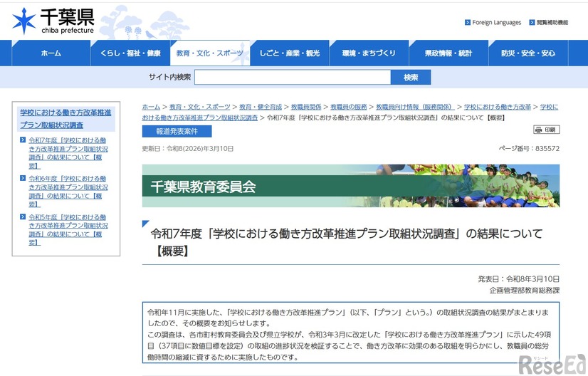
Task: Click breadcrumb link 教育・文化・スポーツ
Action: pyautogui.click(x=199, y=107)
